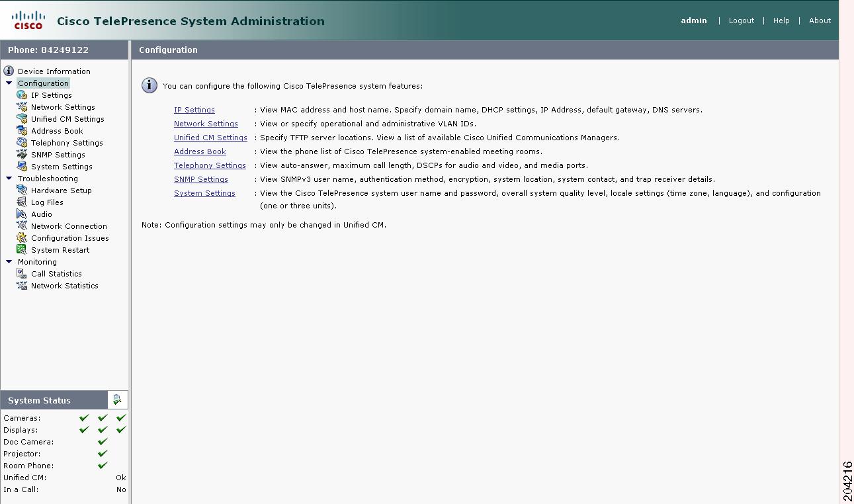Open System Settings in the sidebar tree
The width and height of the screenshot is (854, 504).
(62, 167)
